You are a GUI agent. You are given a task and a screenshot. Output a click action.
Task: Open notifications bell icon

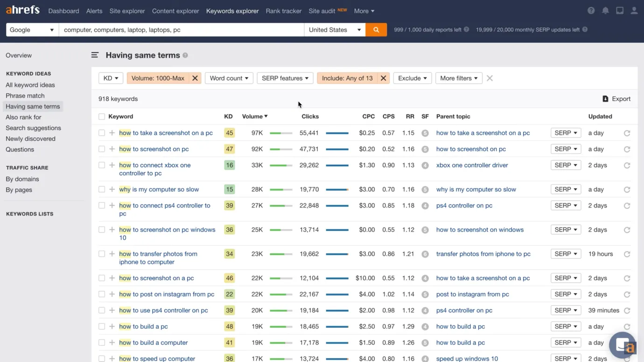click(605, 11)
